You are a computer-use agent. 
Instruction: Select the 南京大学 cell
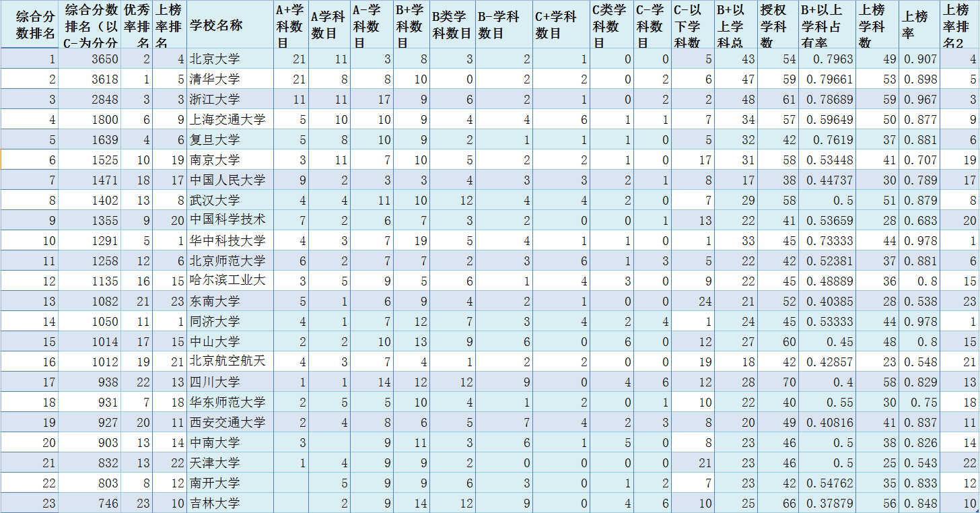pos(230,160)
